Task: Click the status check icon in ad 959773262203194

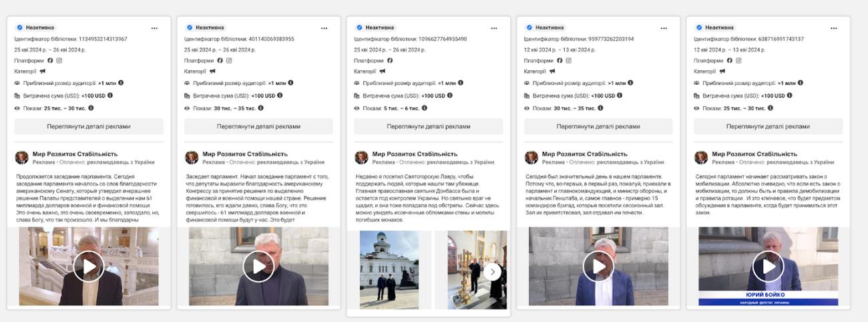Action: (x=529, y=27)
